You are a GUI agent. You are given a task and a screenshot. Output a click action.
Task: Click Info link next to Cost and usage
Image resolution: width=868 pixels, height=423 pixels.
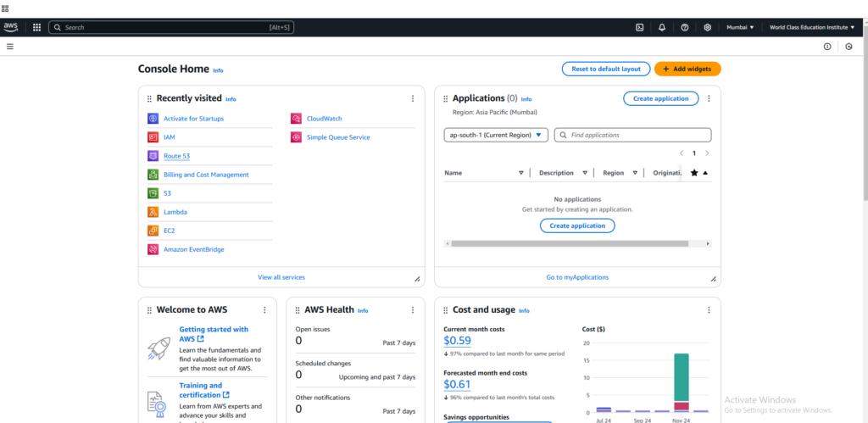point(524,311)
